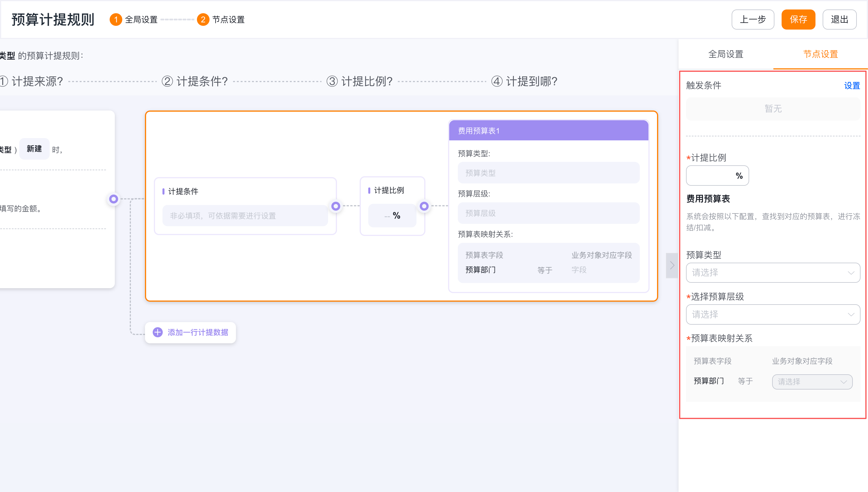Open the 预算类型 dropdown in side panel
This screenshot has height=492, width=868.
pyautogui.click(x=773, y=272)
